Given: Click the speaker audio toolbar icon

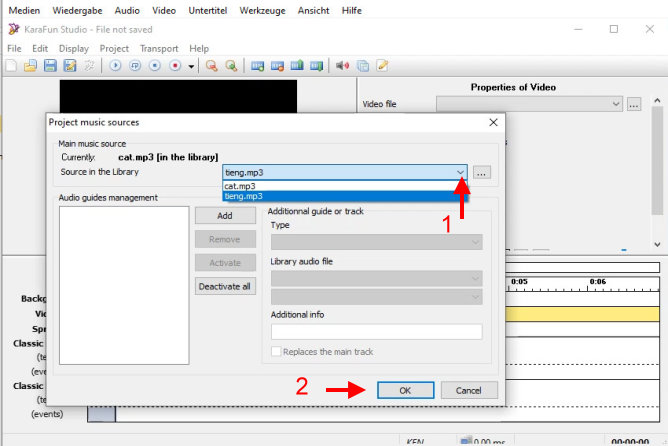Looking at the screenshot, I should [343, 66].
